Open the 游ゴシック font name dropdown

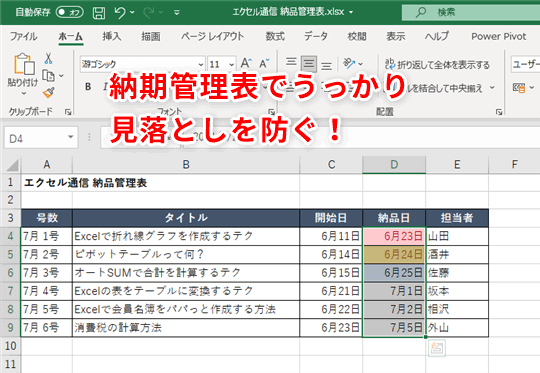[200, 64]
